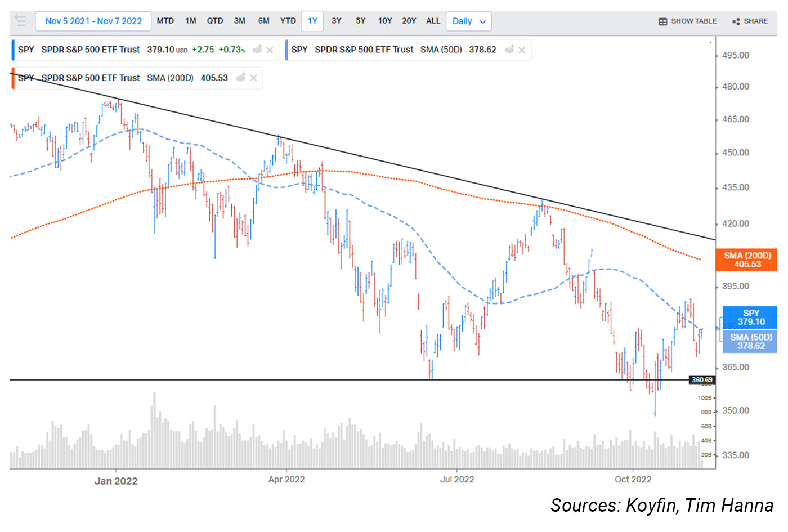Select the 1Y time range
The width and height of the screenshot is (788, 532).
coord(312,21)
